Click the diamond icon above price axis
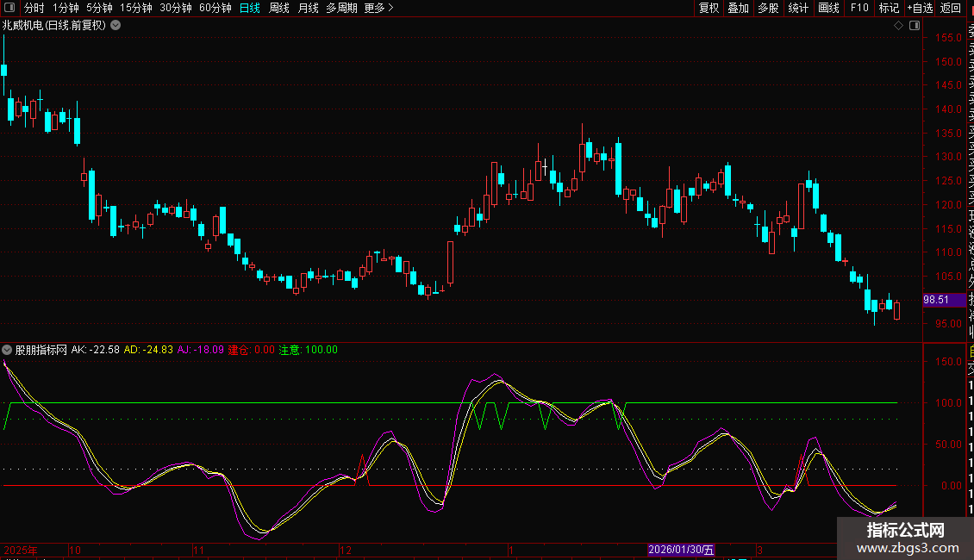The height and width of the screenshot is (560, 974). click(x=898, y=26)
